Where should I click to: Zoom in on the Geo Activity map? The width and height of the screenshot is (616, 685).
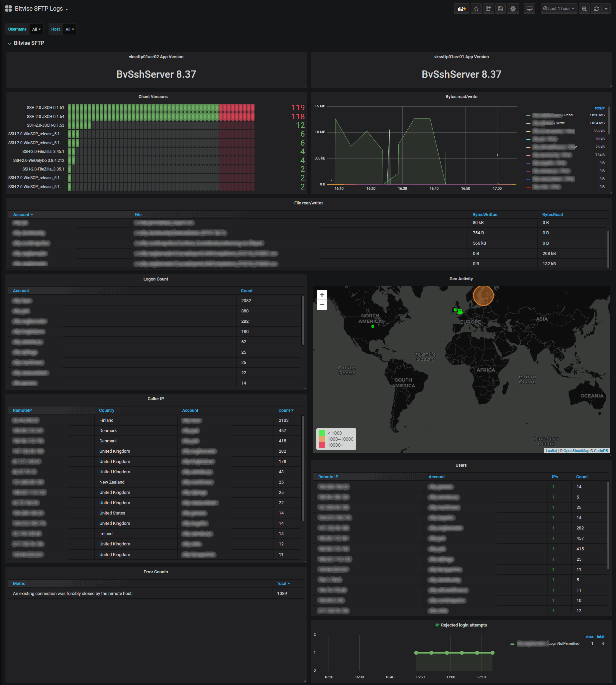pos(322,294)
